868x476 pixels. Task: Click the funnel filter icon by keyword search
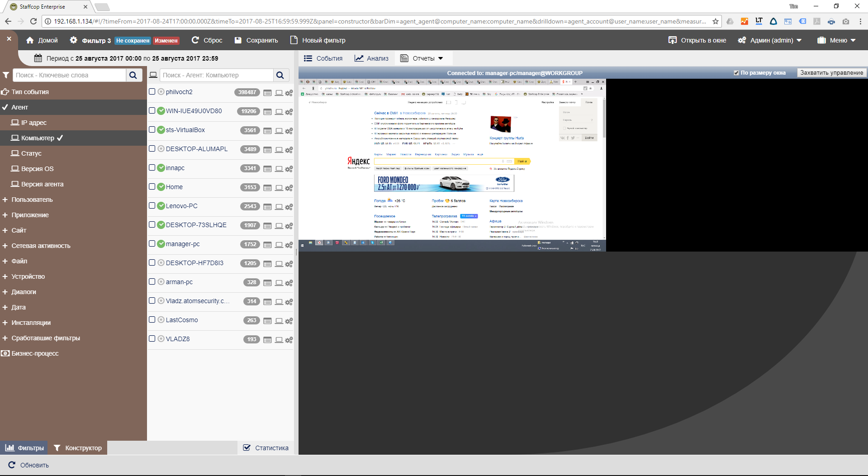[6, 75]
